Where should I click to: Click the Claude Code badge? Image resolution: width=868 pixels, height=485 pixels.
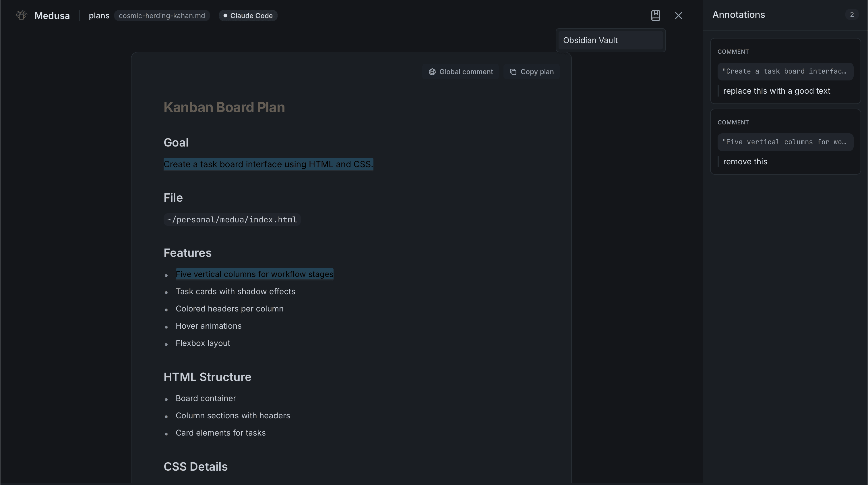coord(248,16)
